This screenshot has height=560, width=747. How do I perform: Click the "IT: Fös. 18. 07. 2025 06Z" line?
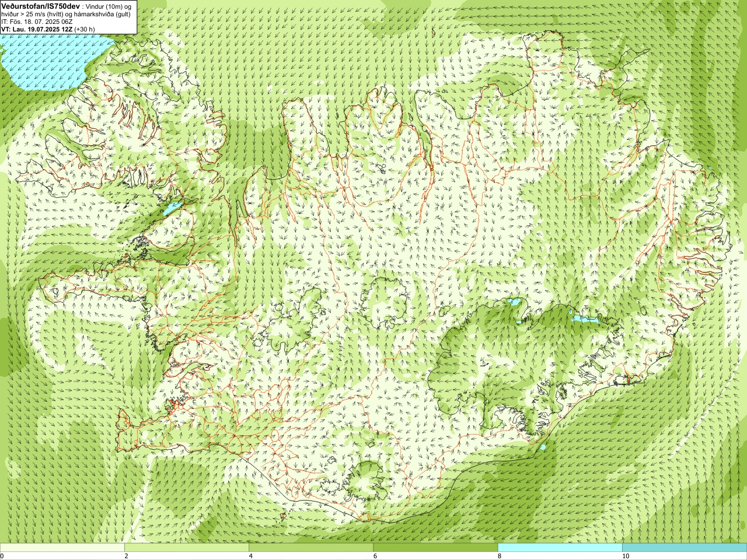[x=37, y=22]
